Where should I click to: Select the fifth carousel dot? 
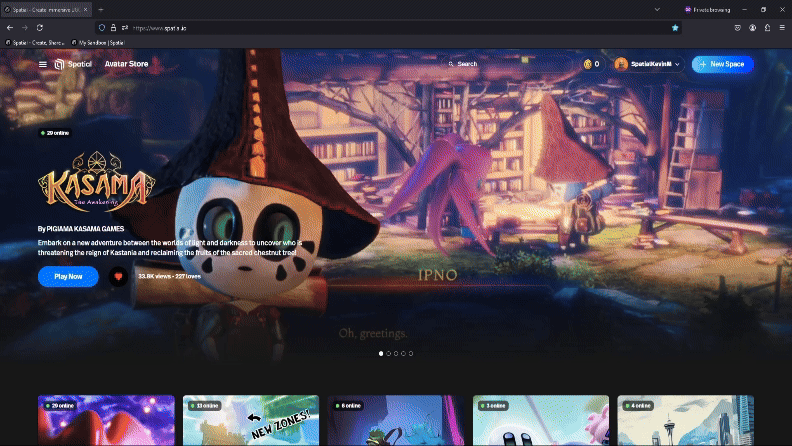pos(411,354)
